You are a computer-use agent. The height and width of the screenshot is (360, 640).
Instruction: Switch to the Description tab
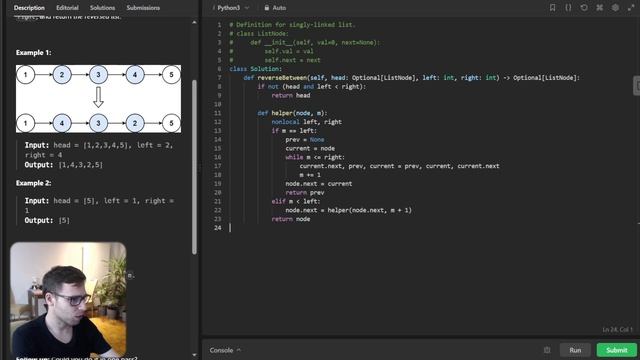(x=29, y=8)
